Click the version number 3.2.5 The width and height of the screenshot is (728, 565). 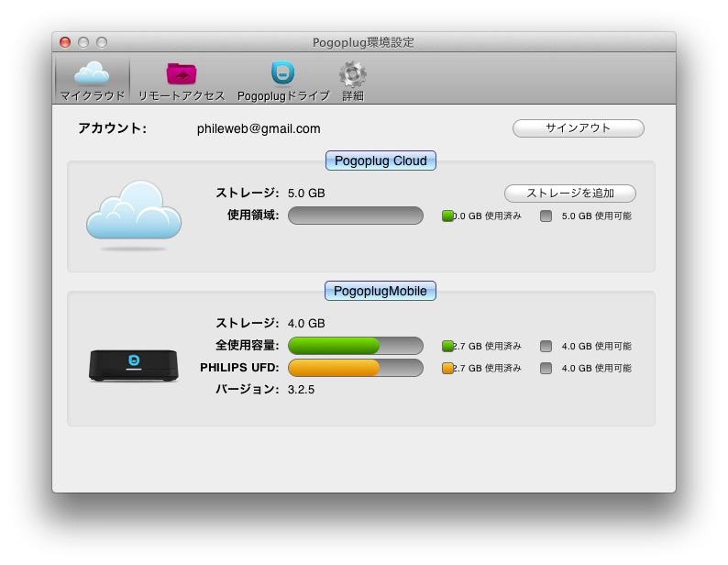(x=301, y=390)
